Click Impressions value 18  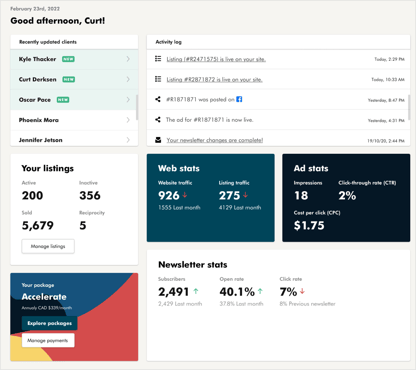click(301, 195)
